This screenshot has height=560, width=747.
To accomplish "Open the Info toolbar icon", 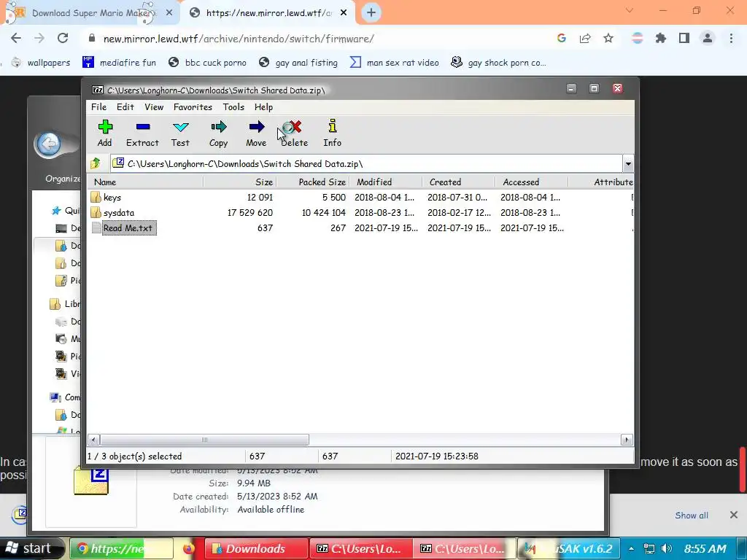I will (332, 133).
